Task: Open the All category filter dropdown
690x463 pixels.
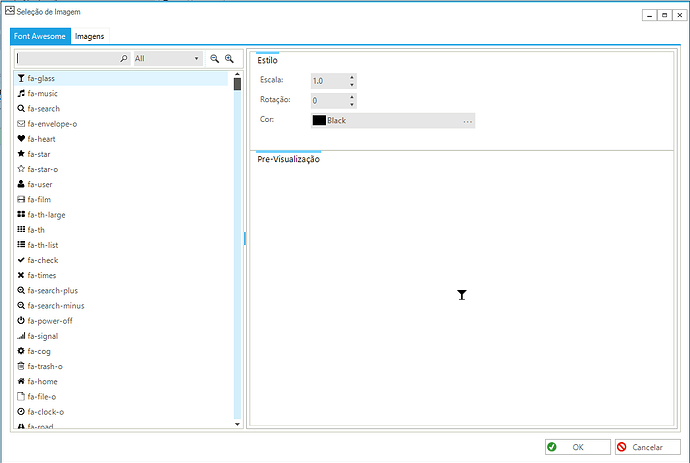Action: click(167, 59)
